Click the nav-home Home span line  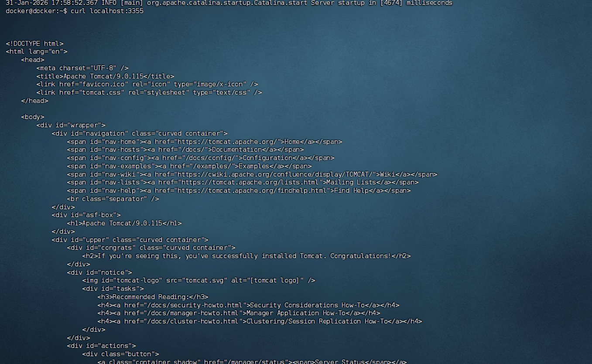pyautogui.click(x=205, y=142)
